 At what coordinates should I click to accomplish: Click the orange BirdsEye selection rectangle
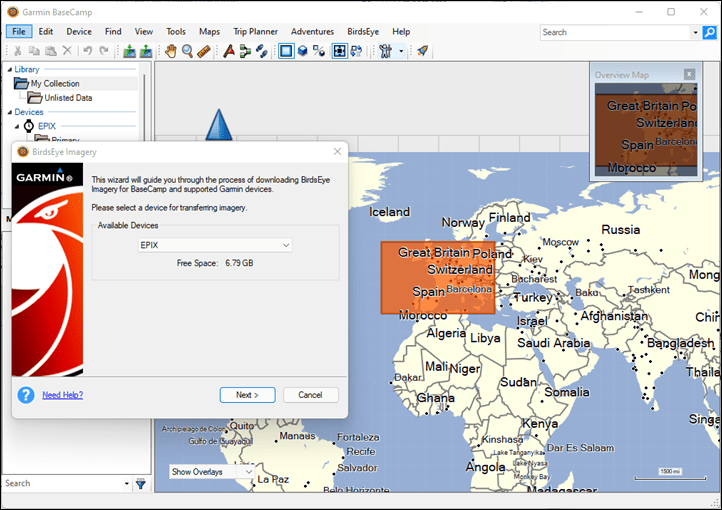[x=438, y=278]
